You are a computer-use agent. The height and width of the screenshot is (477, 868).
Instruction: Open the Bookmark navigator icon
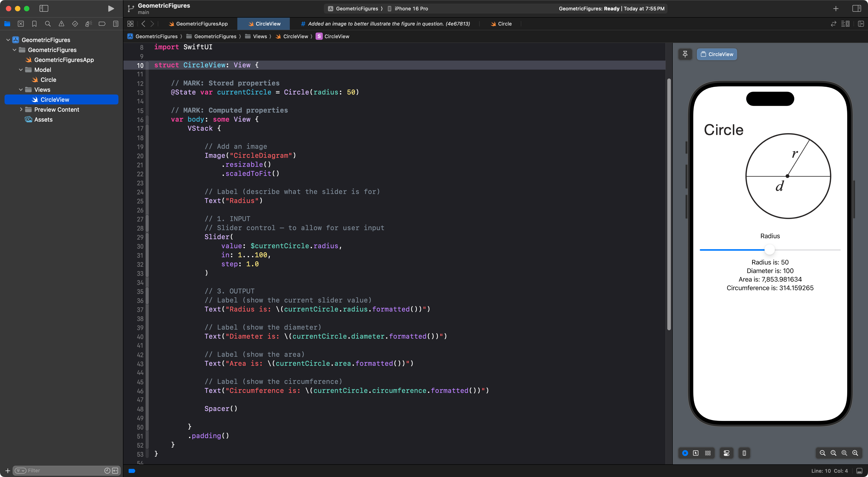pos(34,24)
